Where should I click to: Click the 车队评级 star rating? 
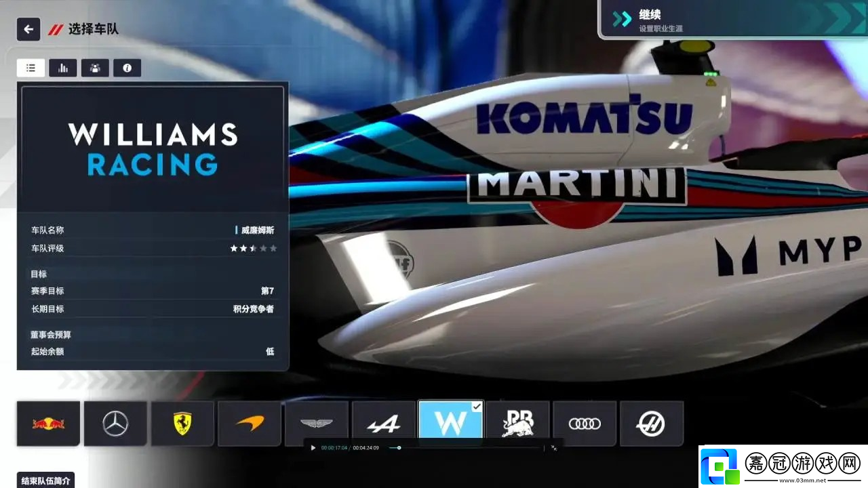click(x=254, y=249)
